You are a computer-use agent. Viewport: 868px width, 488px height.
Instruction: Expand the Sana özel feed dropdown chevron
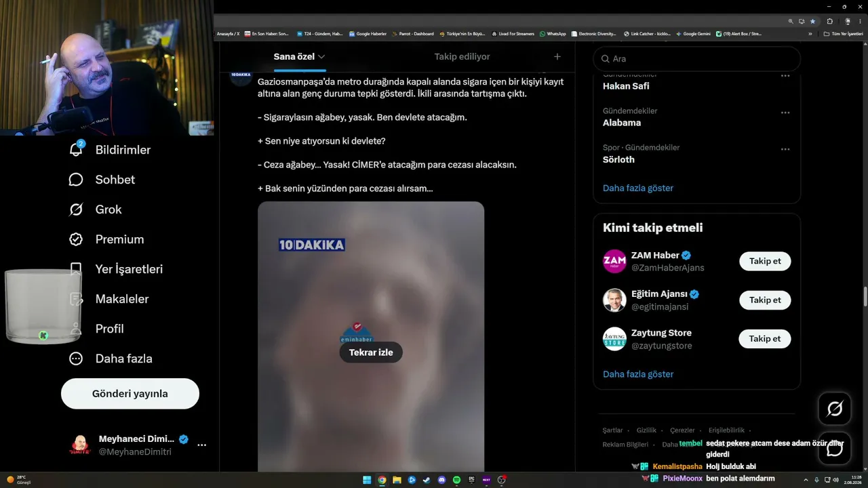click(321, 57)
